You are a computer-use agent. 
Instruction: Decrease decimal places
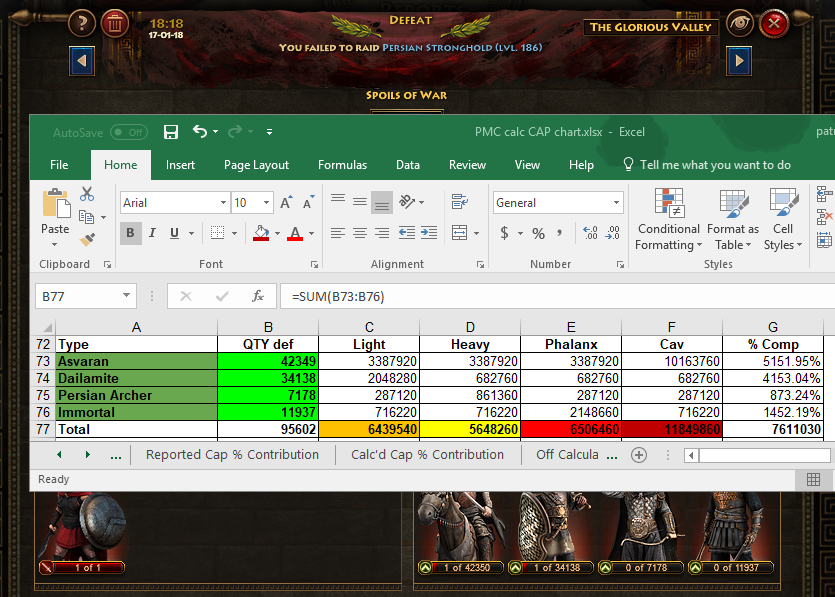(612, 233)
